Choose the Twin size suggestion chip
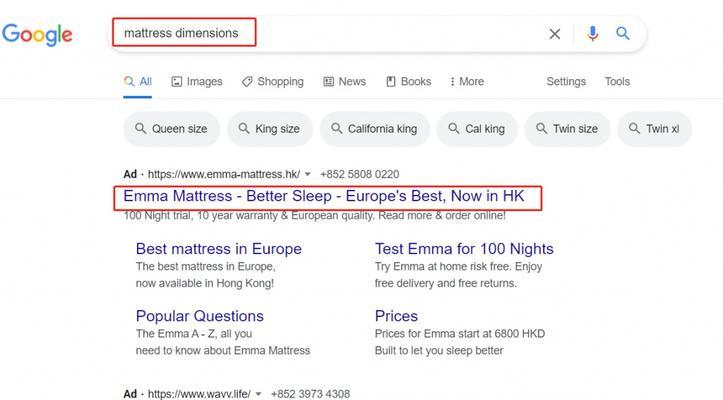The image size is (723, 400). coord(568,129)
